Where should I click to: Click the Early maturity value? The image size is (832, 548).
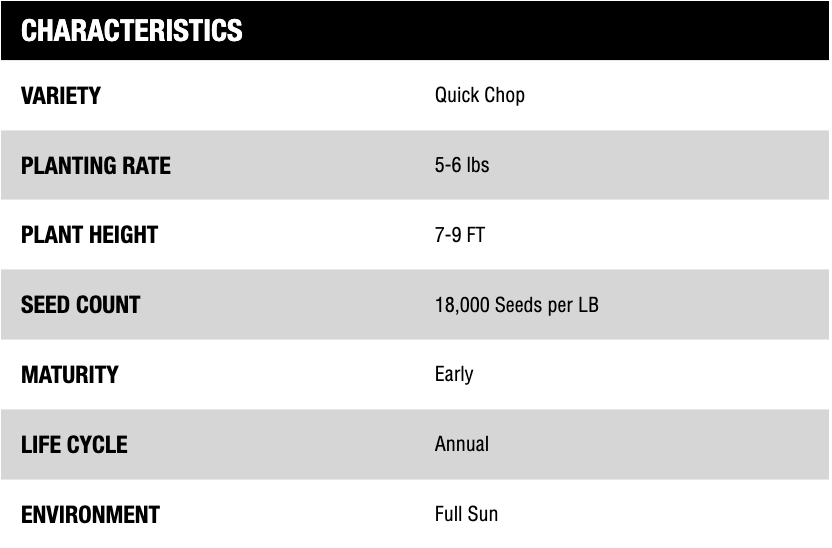[x=454, y=375]
